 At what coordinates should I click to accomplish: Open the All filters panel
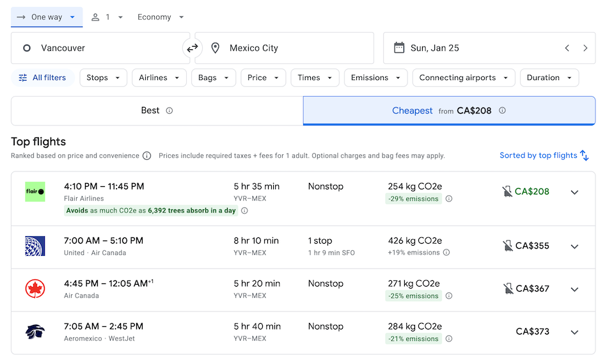[x=43, y=78]
